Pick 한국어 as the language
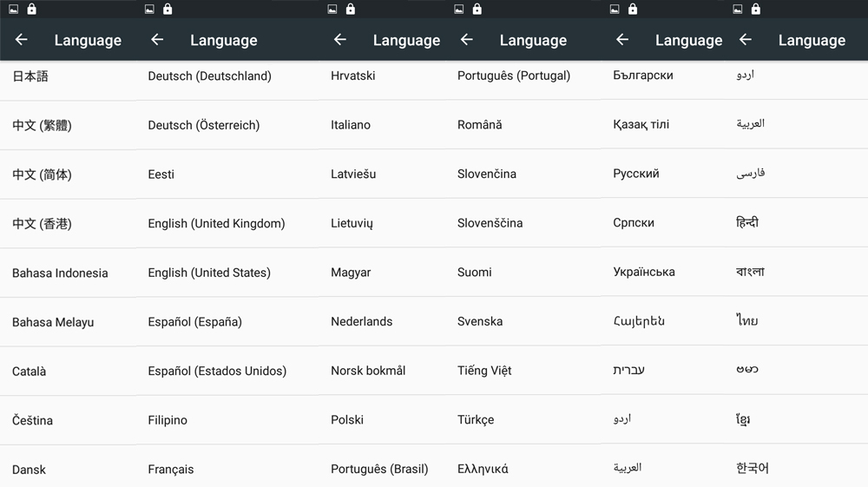The image size is (868, 487). click(x=753, y=468)
